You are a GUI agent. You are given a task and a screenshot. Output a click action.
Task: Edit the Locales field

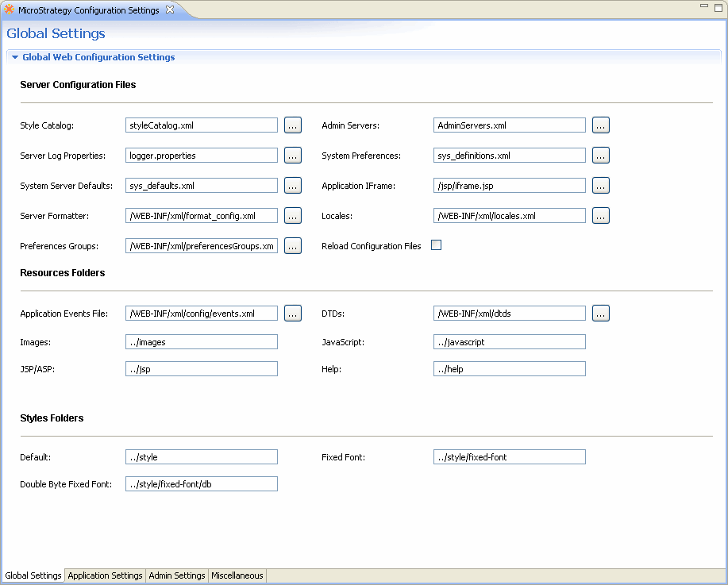coord(510,215)
